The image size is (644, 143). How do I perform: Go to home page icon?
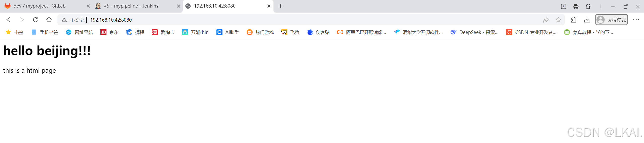pyautogui.click(x=49, y=20)
